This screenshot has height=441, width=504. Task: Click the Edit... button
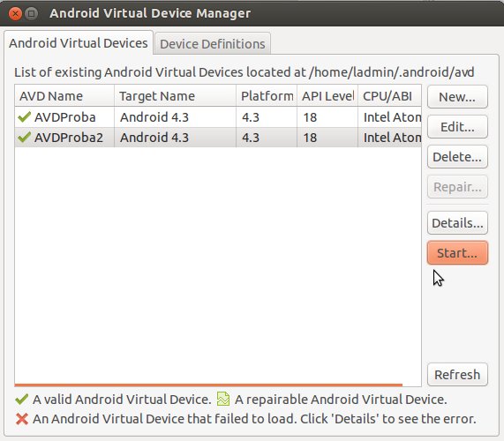[x=457, y=127]
